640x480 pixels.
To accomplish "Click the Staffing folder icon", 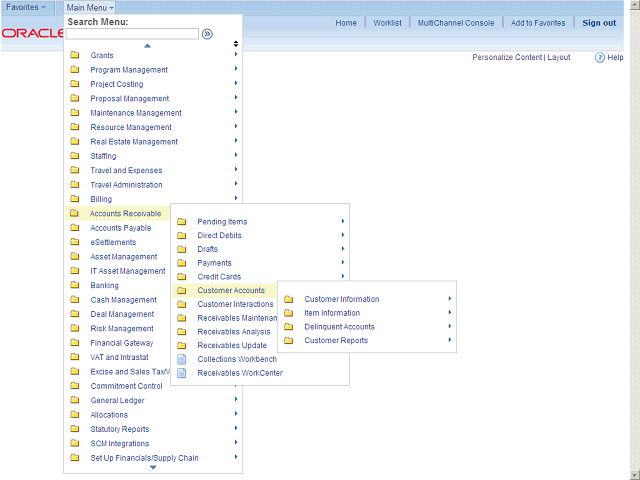I will (75, 156).
